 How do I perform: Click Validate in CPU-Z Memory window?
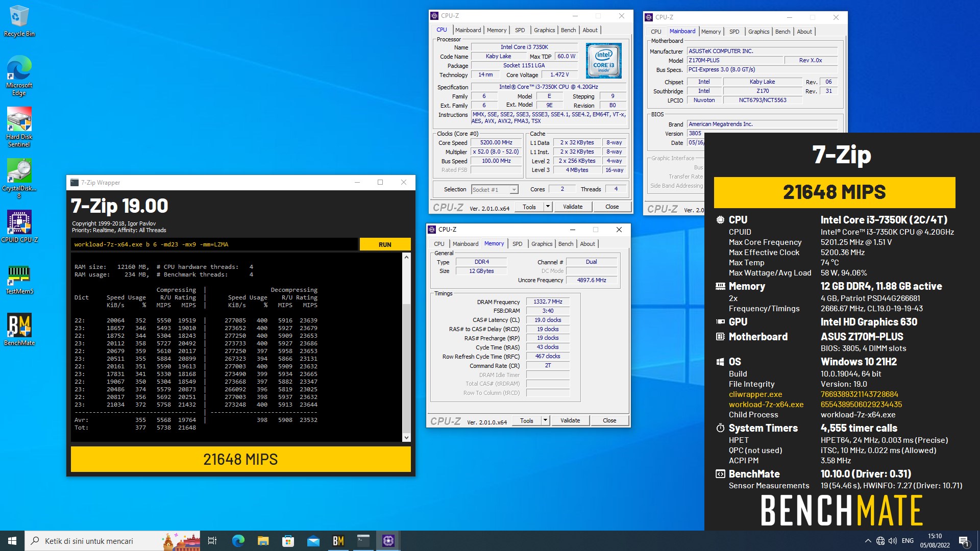tap(570, 420)
